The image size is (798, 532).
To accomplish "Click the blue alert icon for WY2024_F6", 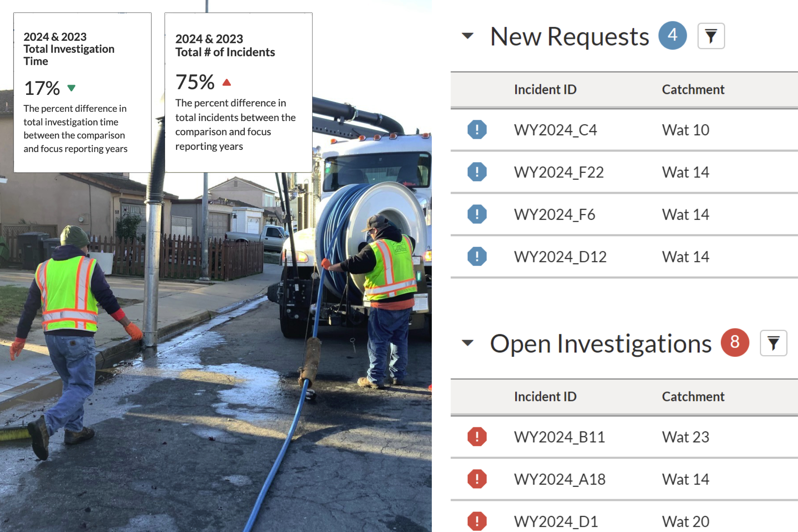I will (x=477, y=214).
